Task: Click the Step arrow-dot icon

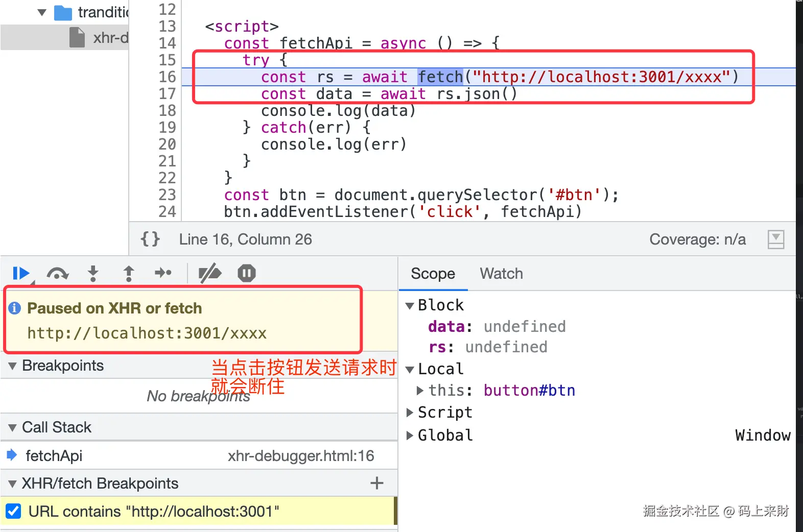Action: coord(163,273)
